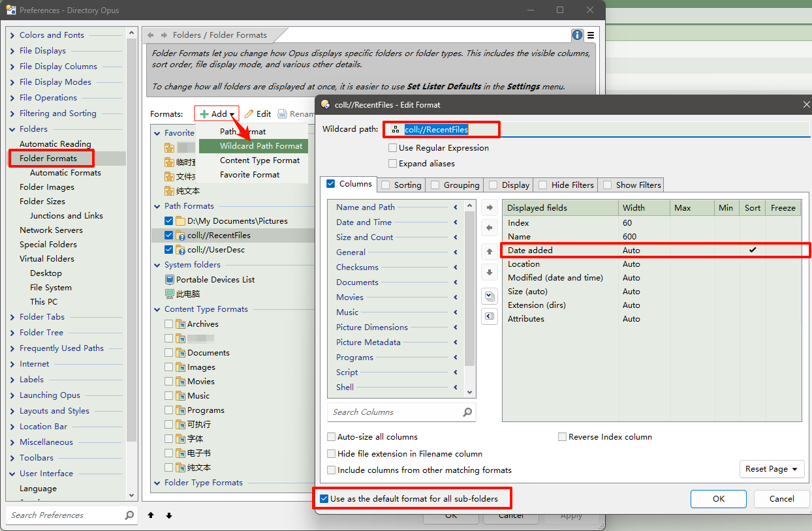Expand the User Interface preferences section
Screen dimensions: 812x531
[12, 474]
